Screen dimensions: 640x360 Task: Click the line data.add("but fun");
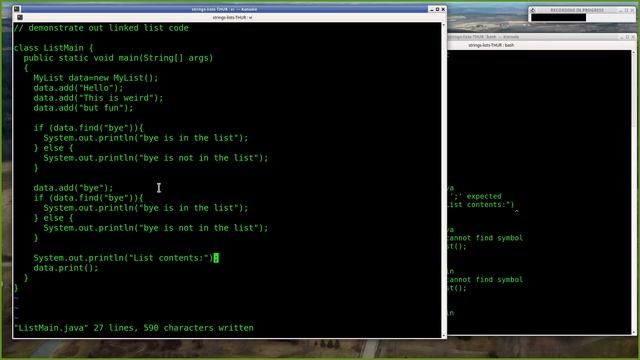(x=83, y=108)
